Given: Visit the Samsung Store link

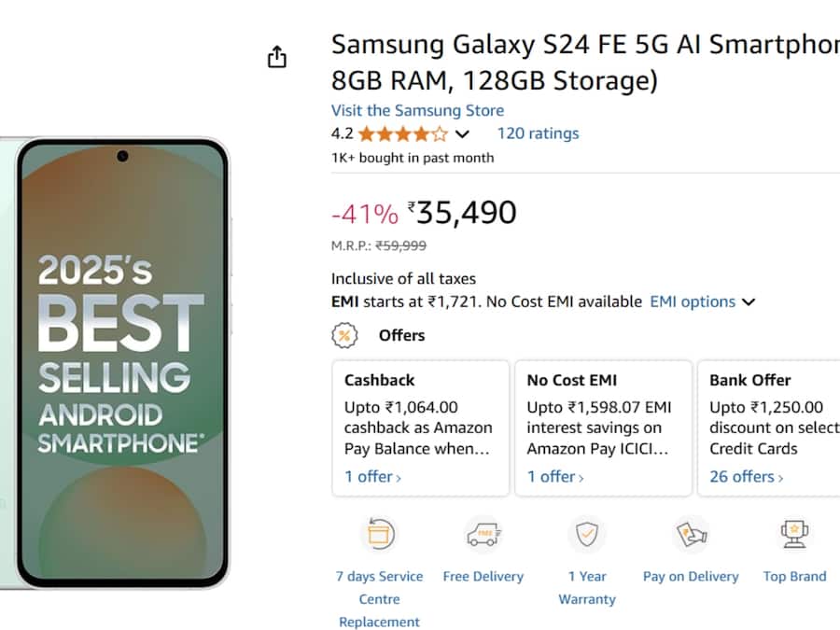Looking at the screenshot, I should point(416,110).
